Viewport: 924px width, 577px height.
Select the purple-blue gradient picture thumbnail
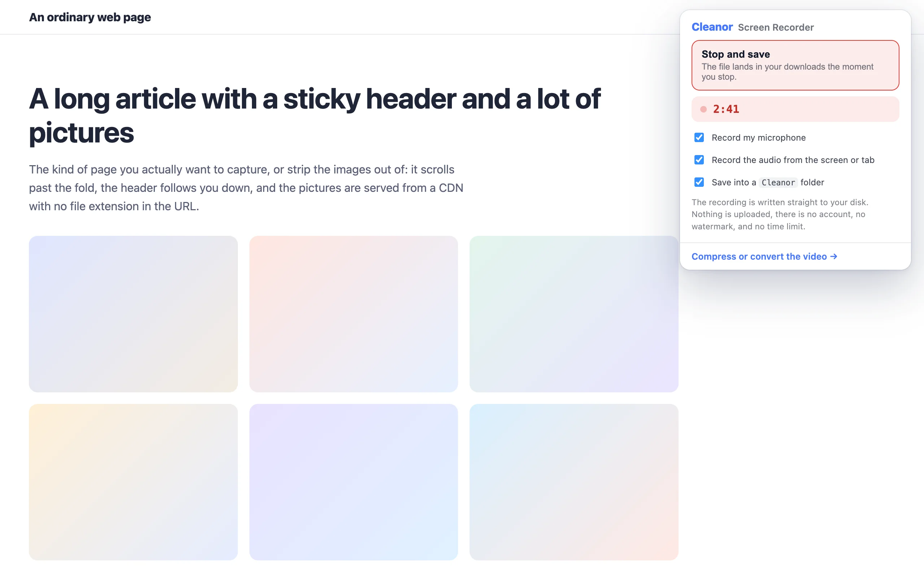coord(354,482)
